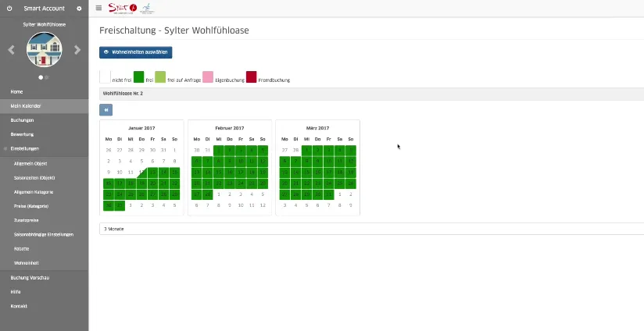Select 15 March in März 2017 calendar
644x331 pixels.
coord(307,173)
